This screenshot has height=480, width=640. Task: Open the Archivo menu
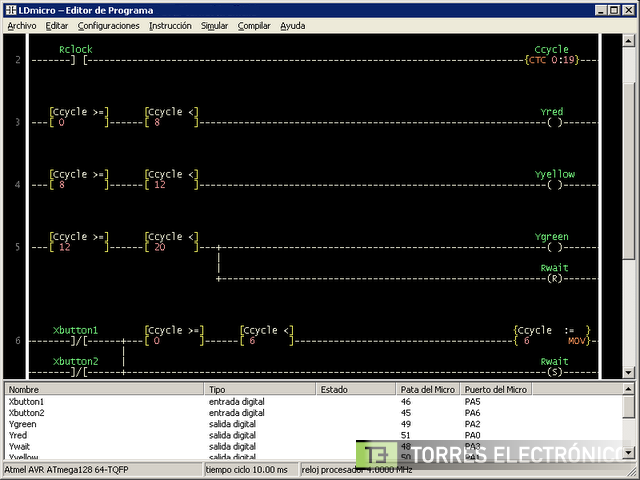(22, 26)
